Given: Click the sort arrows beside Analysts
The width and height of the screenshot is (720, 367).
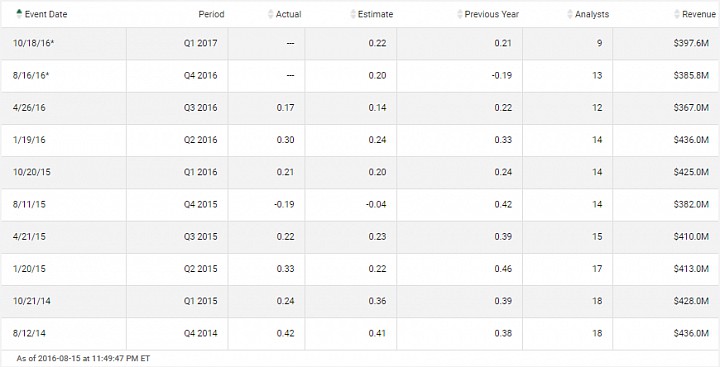Looking at the screenshot, I should [x=570, y=14].
